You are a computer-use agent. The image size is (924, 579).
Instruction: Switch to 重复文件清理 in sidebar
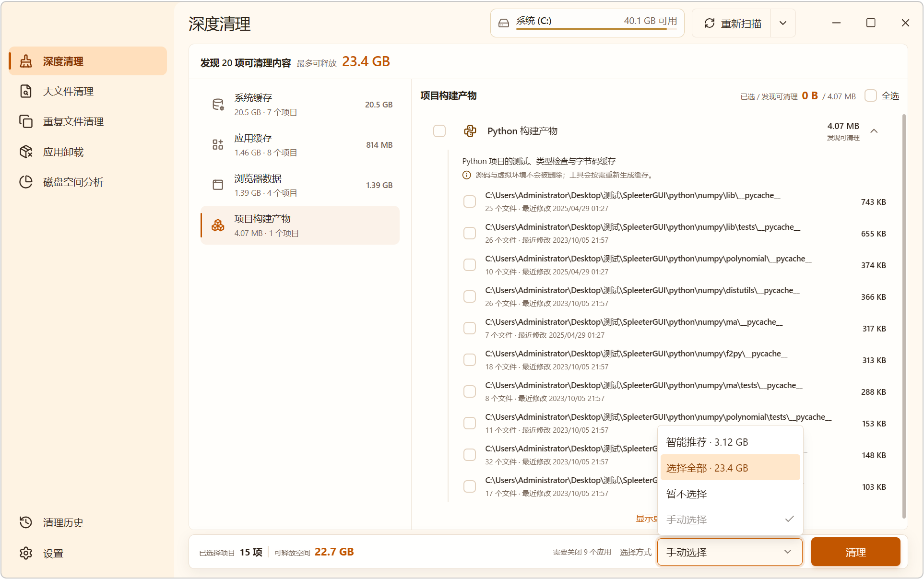coord(88,121)
